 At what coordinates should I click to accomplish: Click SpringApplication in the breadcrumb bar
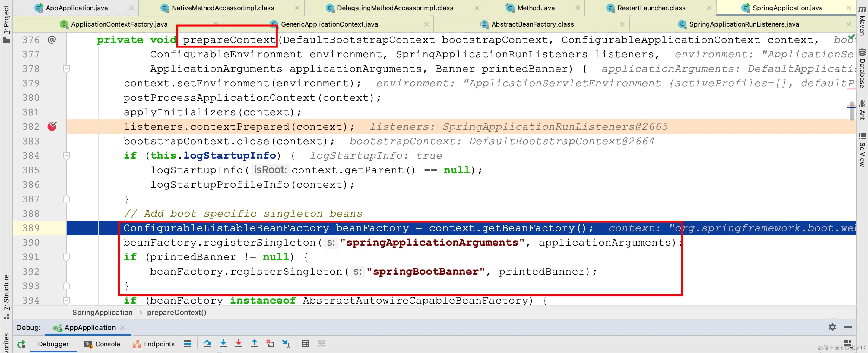[102, 312]
